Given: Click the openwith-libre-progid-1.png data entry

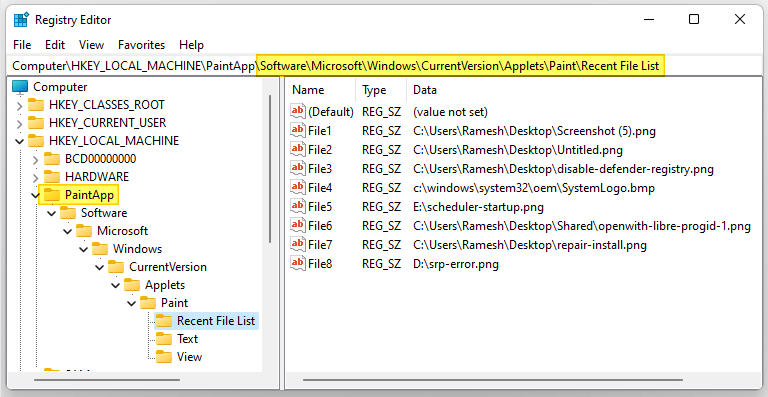Looking at the screenshot, I should click(x=582, y=226).
